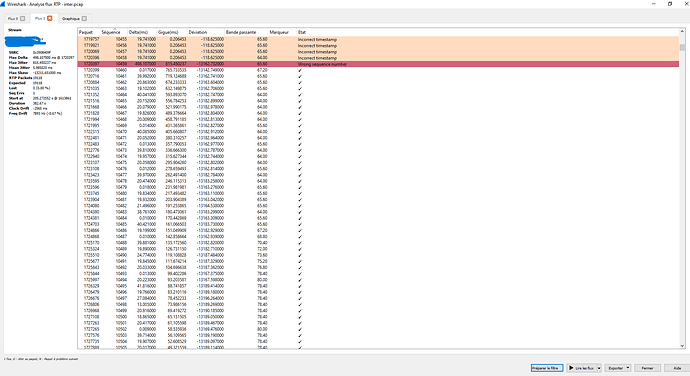This screenshot has width=690, height=376.
Task: Click the scrollbar up arrow of packet list
Action: coord(682,32)
